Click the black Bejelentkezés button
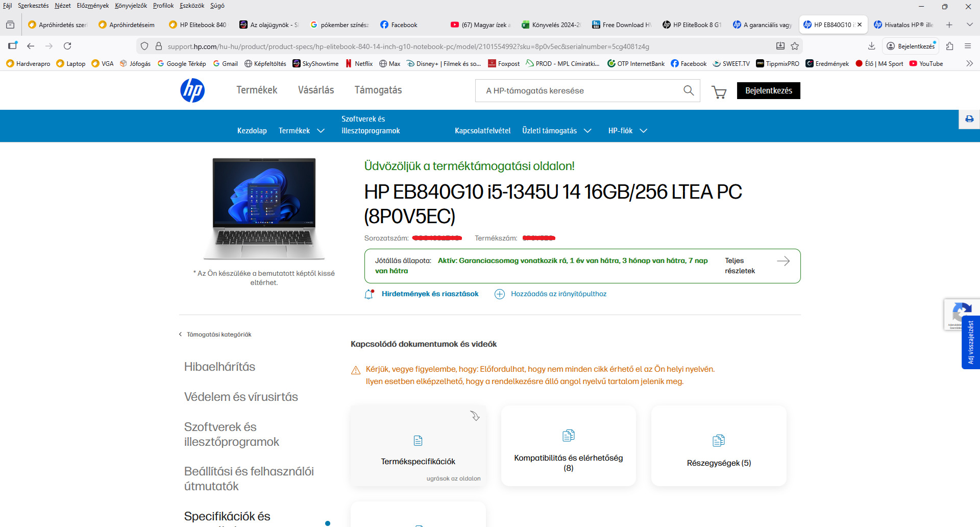Screen dimensions: 980x527 pyautogui.click(x=769, y=90)
